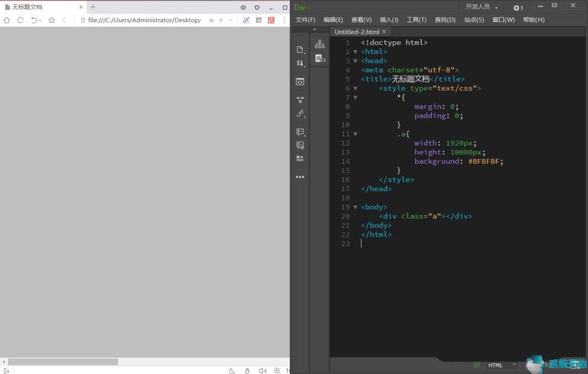Click the download icon in browser status bar
Viewport: 588px width, 374px height.
[247, 370]
